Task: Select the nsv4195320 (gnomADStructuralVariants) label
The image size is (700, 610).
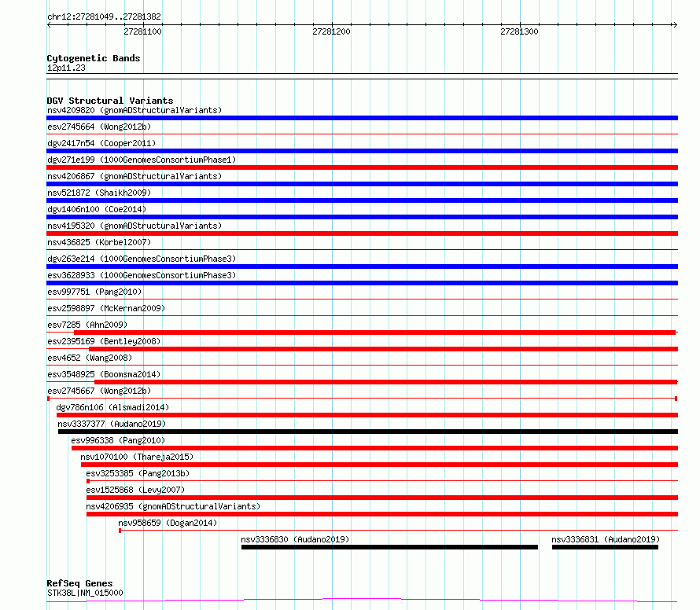Action: pos(134,226)
